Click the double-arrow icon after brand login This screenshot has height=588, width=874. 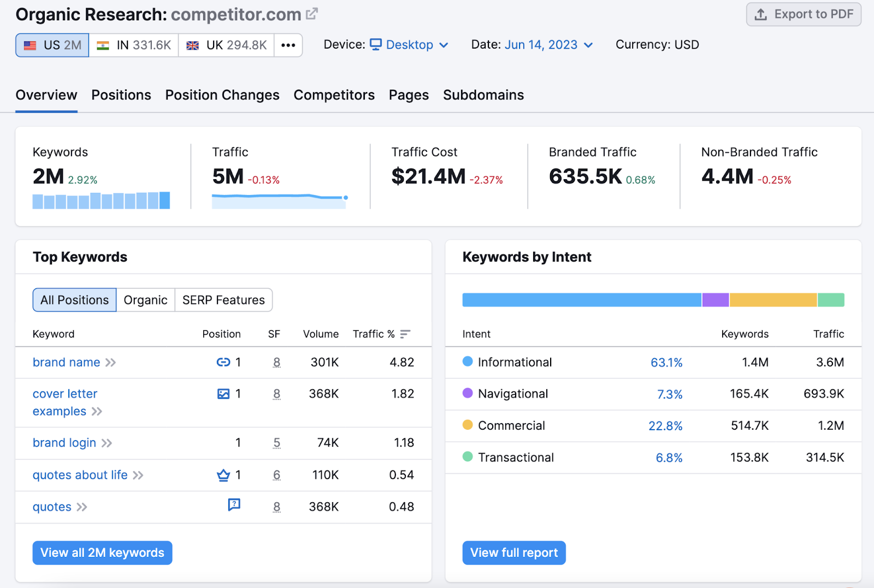(x=107, y=443)
